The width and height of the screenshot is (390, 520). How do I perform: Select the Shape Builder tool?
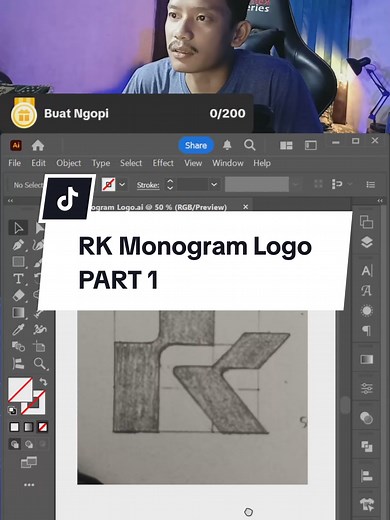point(18,346)
